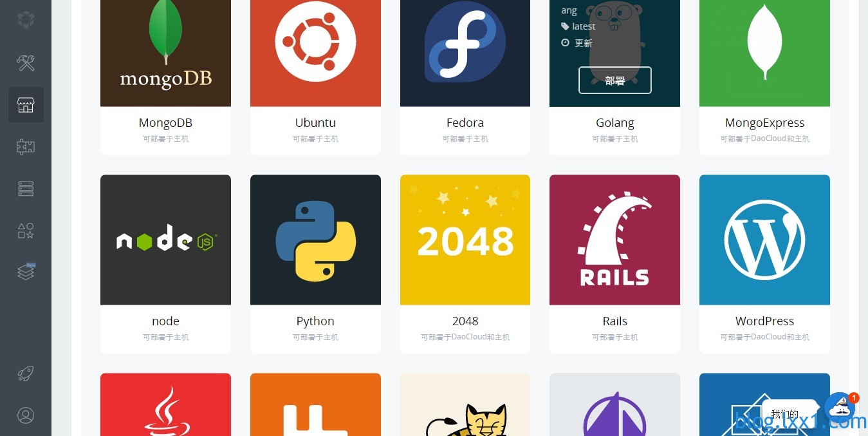The width and height of the screenshot is (868, 436).
Task: Click '可部署于主机' under Rails
Action: coord(615,337)
